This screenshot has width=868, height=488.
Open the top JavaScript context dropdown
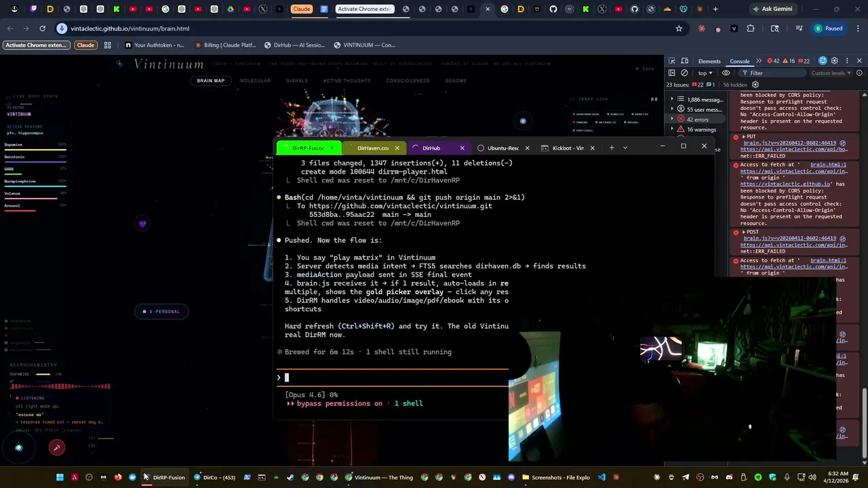[x=705, y=73]
